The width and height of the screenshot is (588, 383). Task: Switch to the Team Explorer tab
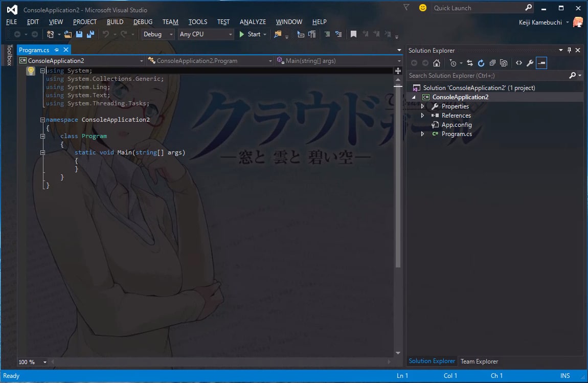479,361
